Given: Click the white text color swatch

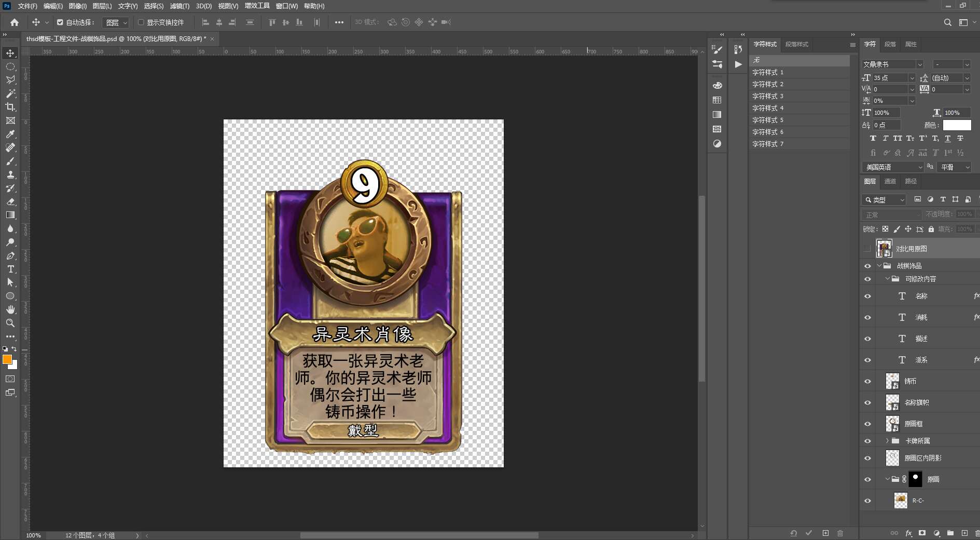Looking at the screenshot, I should tap(957, 125).
